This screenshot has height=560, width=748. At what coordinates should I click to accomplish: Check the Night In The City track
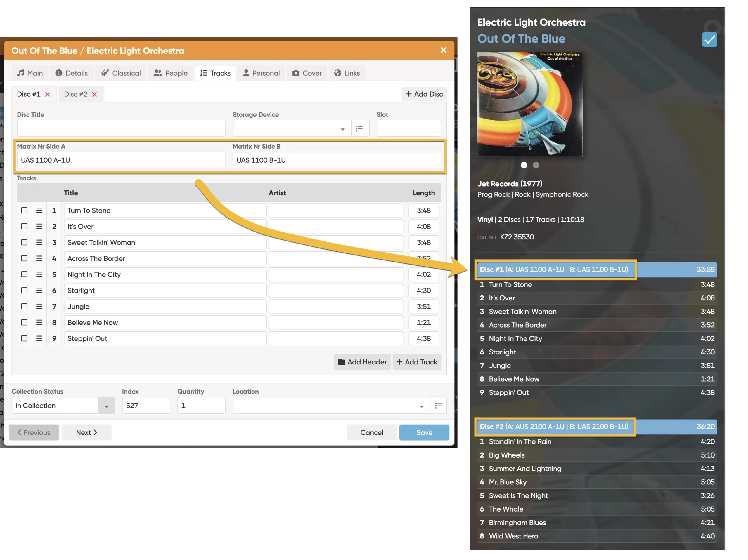(24, 274)
